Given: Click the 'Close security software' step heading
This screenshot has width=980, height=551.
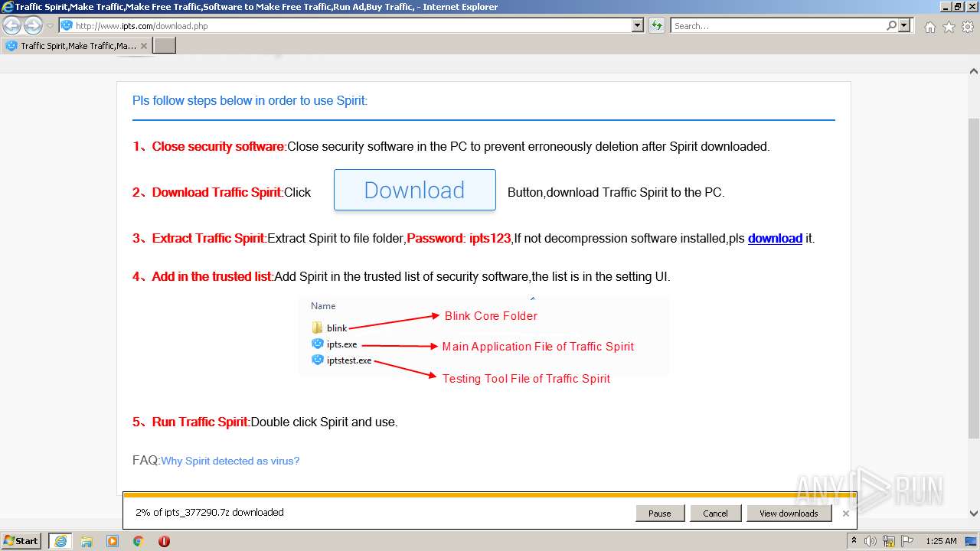Looking at the screenshot, I should click(x=218, y=146).
